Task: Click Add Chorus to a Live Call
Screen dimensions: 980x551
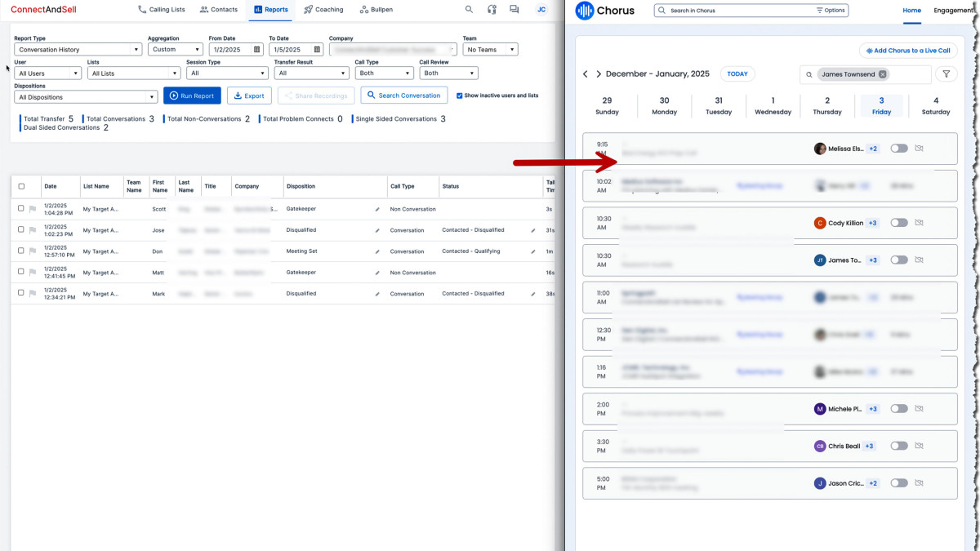Action: click(x=907, y=51)
